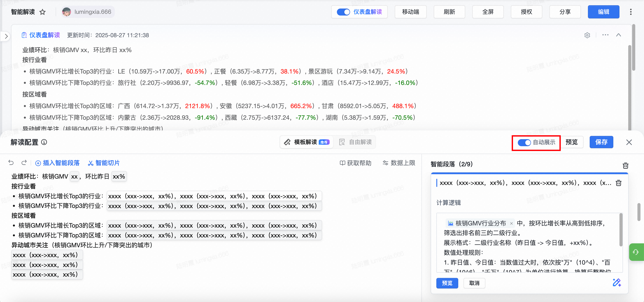The image size is (644, 302).
Task: Remove the 核销GMV行业分布 chart tag
Action: pyautogui.click(x=511, y=223)
